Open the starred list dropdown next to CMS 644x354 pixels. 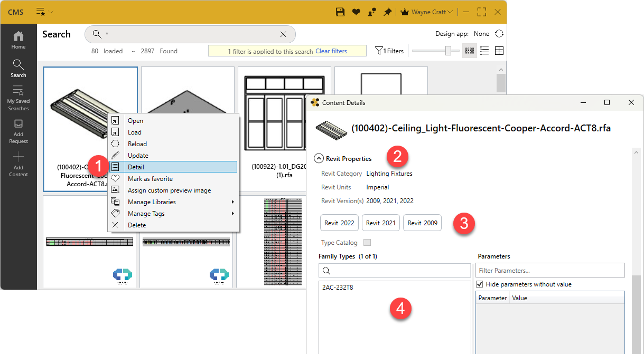click(44, 12)
